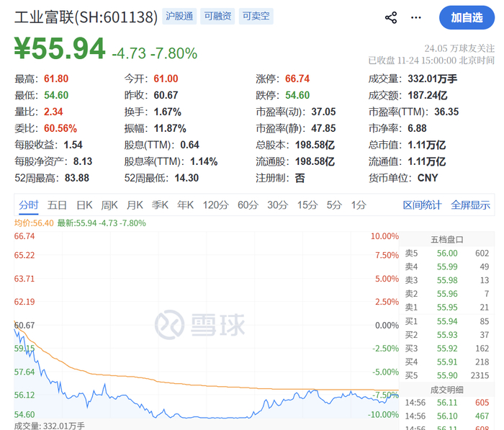This screenshot has width=504, height=430.
Task: Click the 卖1 order row at 55.95
Action: 447,307
